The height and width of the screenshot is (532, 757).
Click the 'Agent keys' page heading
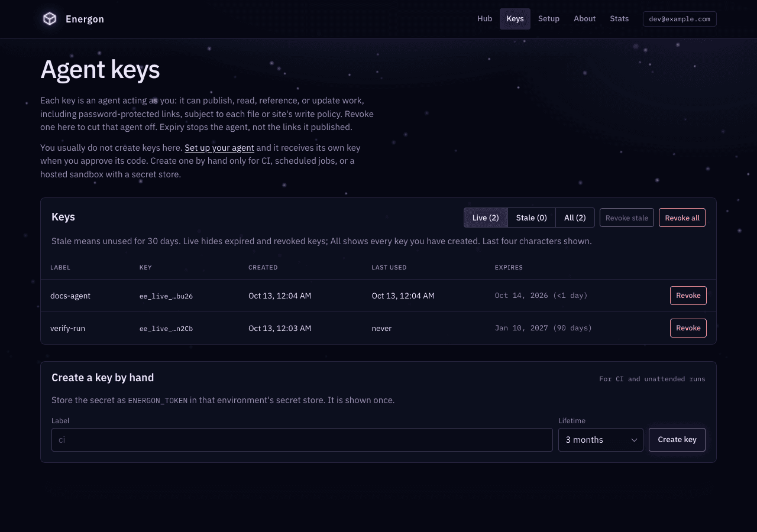click(x=100, y=70)
